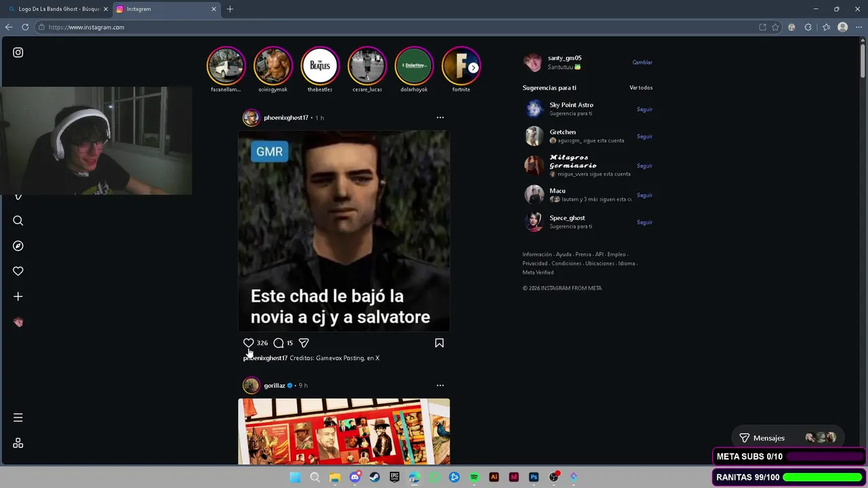
Task: Open page in app icon in address bar
Action: (762, 27)
